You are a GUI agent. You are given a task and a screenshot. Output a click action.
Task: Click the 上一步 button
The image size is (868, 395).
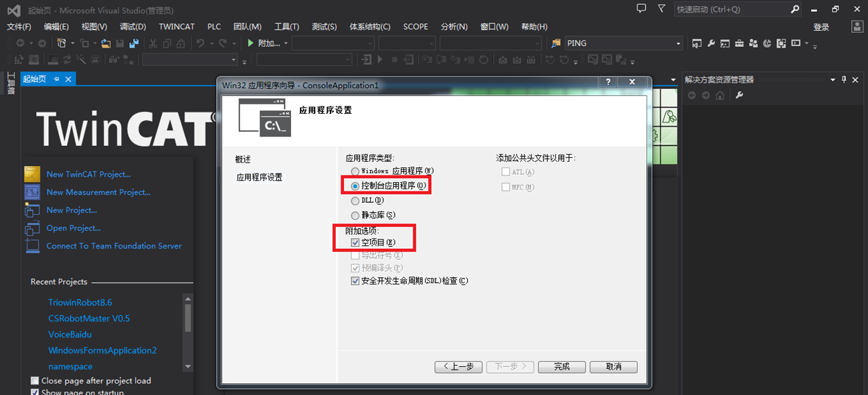point(458,367)
